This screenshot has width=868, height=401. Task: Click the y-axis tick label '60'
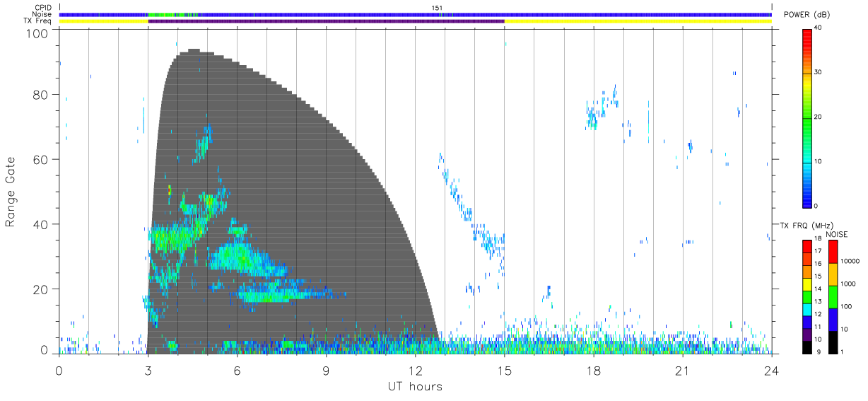[x=42, y=160]
